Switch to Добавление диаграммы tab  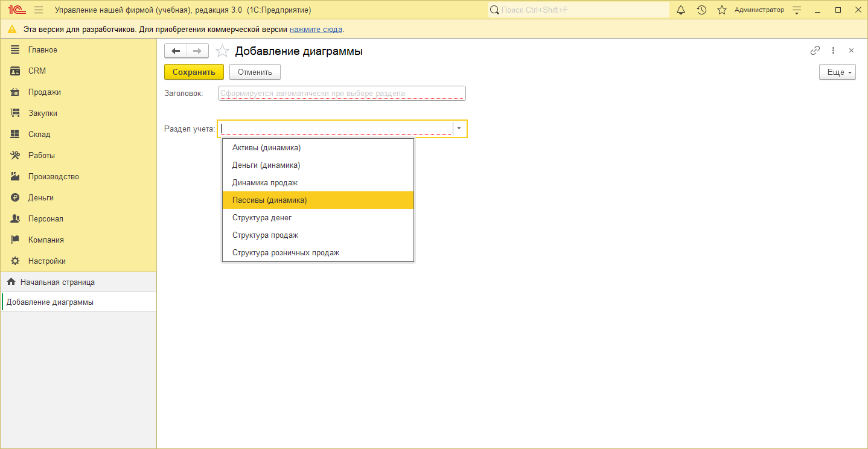pos(78,302)
